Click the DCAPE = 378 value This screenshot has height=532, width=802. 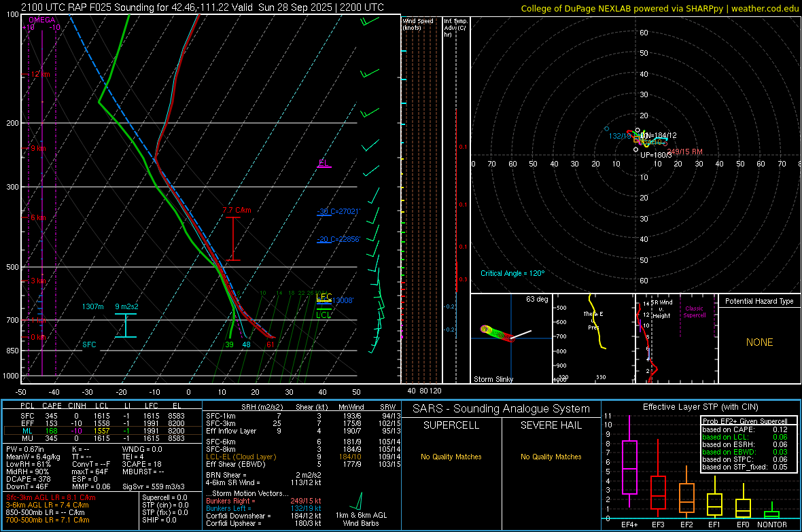pyautogui.click(x=28, y=479)
